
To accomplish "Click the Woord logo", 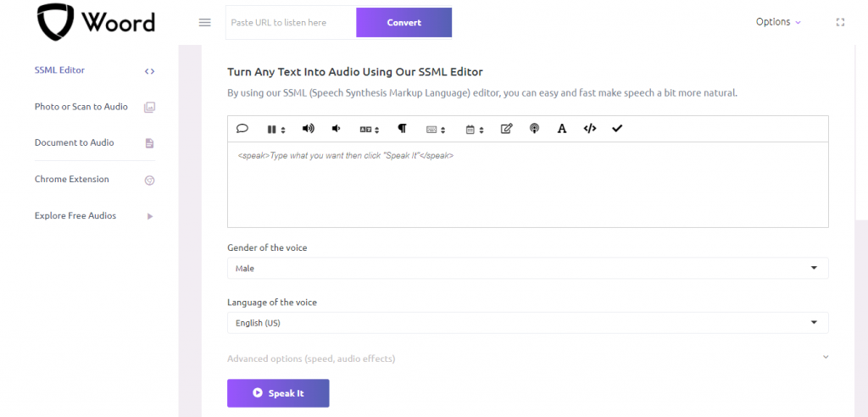I will point(96,22).
